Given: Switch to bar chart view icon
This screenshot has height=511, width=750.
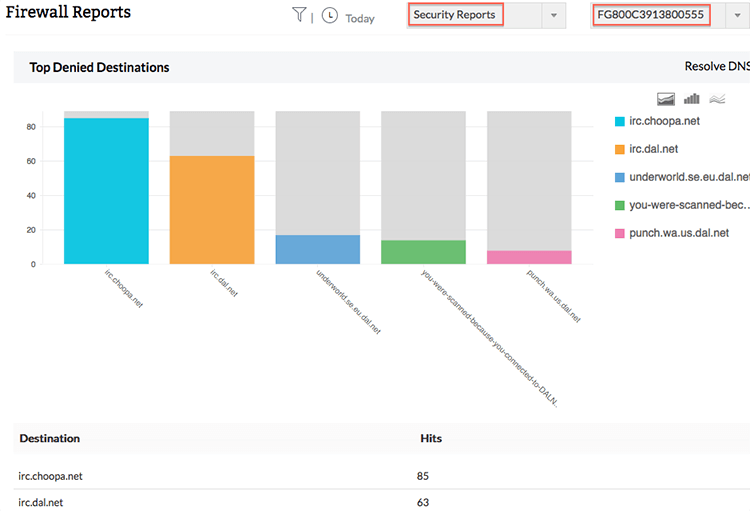Looking at the screenshot, I should (x=692, y=98).
